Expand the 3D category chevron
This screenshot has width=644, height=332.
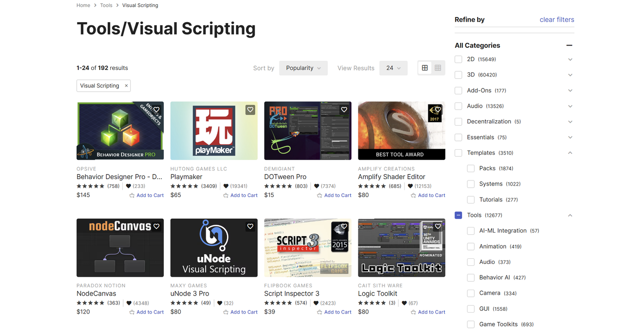click(570, 75)
